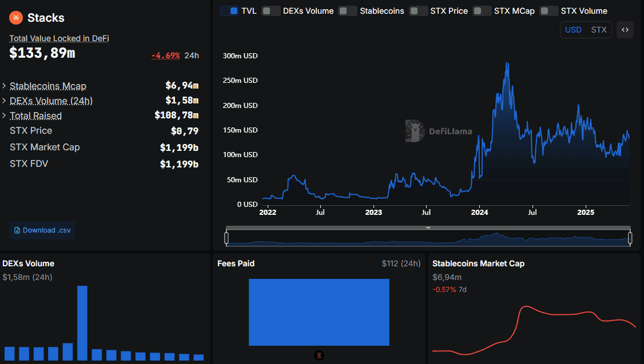Switch chart denomination to USD
Image resolution: width=644 pixels, height=364 pixels.
573,30
